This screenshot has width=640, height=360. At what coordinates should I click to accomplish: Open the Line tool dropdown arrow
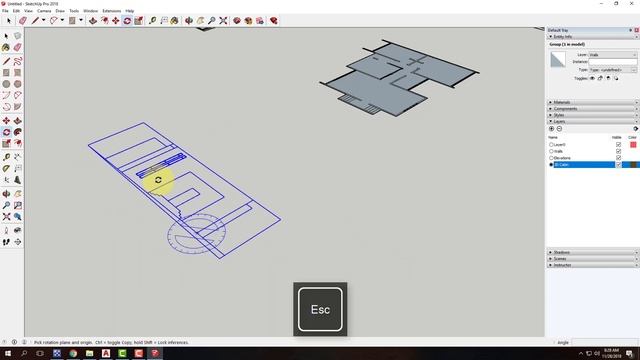[x=43, y=20]
